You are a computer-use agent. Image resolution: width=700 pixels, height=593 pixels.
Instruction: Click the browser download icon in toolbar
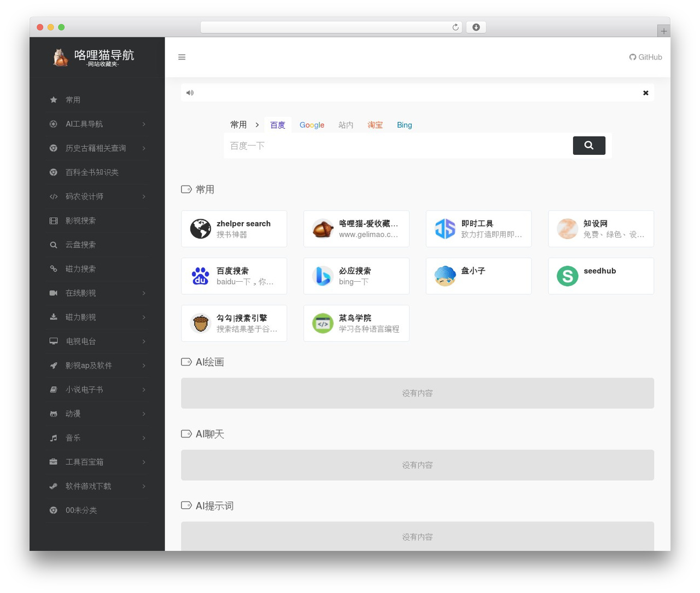coord(476,27)
